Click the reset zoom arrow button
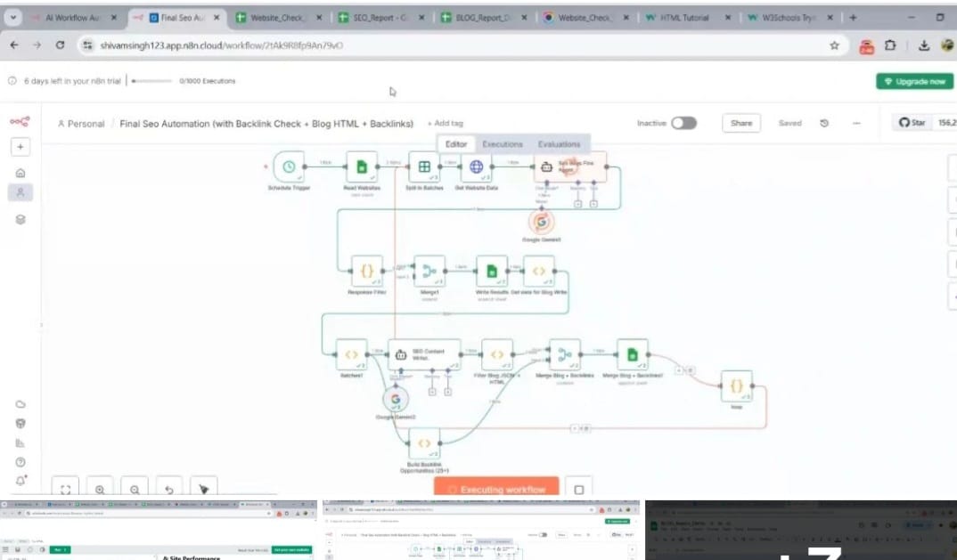Screen dimensions: 957x560 (x=169, y=489)
